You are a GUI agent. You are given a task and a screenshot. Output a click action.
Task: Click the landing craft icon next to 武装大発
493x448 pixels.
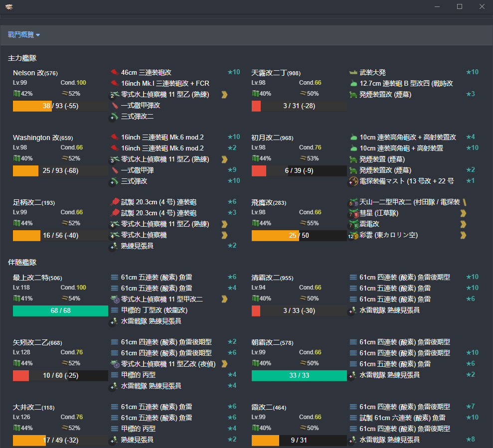coord(353,72)
